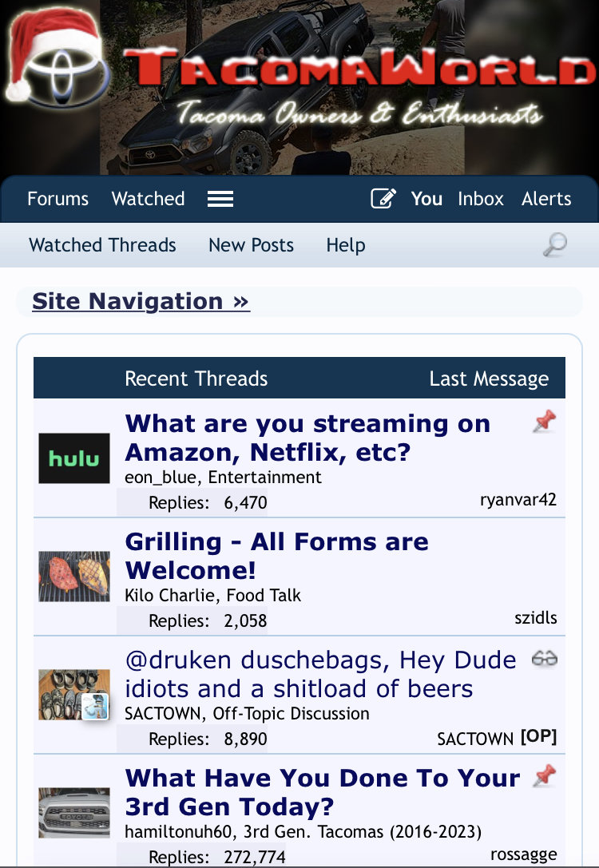
Task: Click the pin icon on 3rd Gen thread
Action: point(544,775)
